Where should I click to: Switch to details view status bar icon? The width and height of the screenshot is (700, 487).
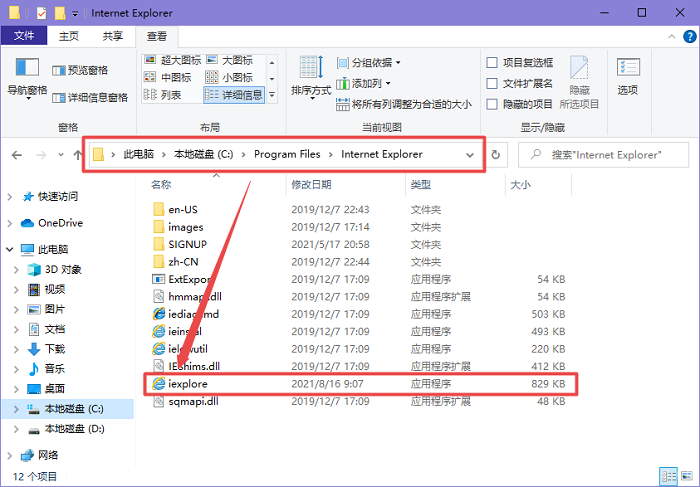pyautogui.click(x=669, y=476)
